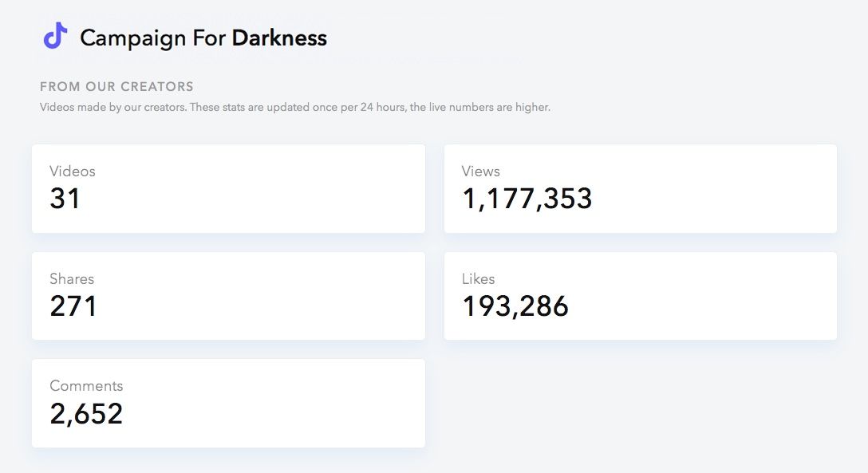
Task: Click the 193,286 likes number
Action: pos(515,306)
